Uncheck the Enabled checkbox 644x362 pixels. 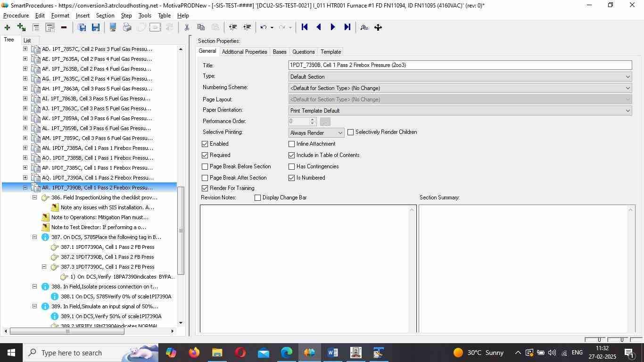205,144
